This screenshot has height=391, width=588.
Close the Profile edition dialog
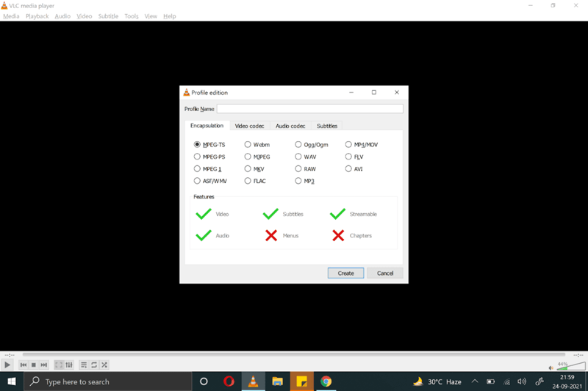[x=397, y=92]
